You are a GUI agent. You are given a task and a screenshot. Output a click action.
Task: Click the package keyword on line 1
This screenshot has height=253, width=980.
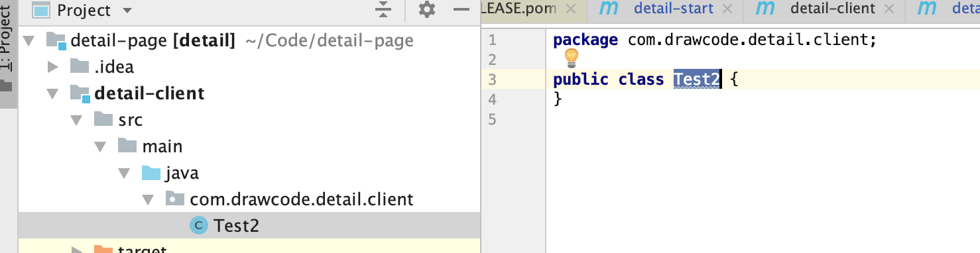[x=586, y=40]
